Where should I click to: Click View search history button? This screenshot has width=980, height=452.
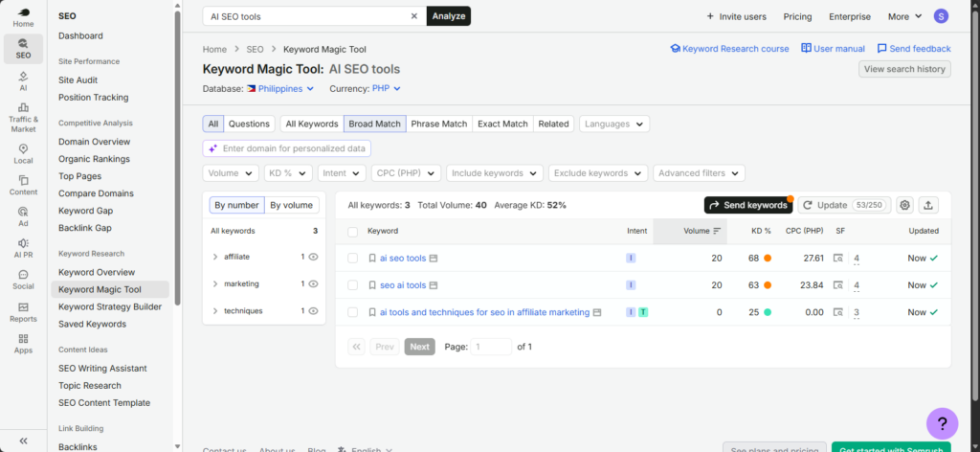click(x=904, y=69)
